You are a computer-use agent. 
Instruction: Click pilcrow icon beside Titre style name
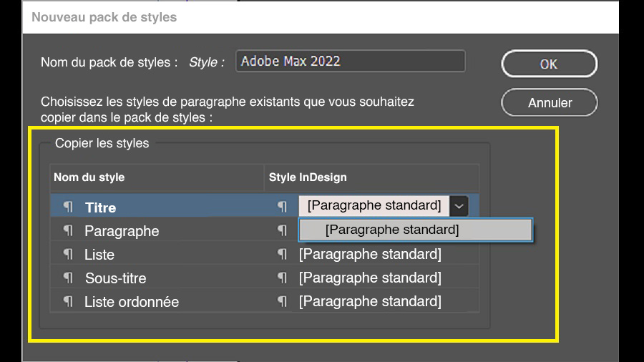(68, 207)
